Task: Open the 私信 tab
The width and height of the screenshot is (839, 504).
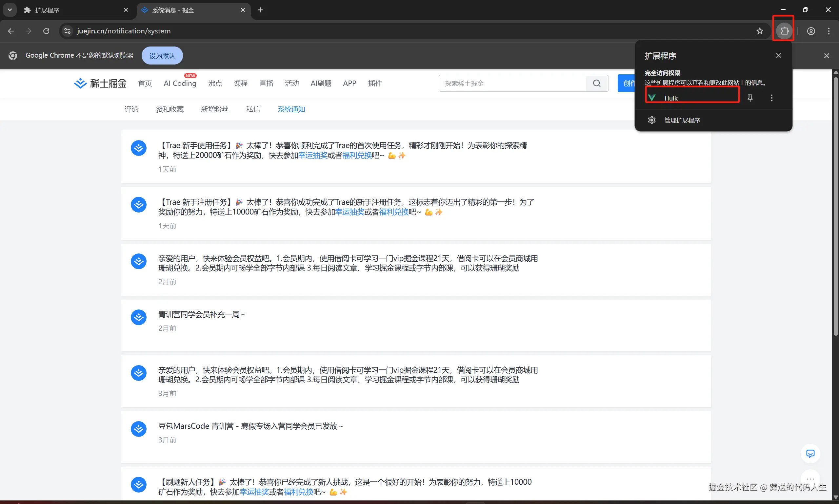Action: coord(253,109)
